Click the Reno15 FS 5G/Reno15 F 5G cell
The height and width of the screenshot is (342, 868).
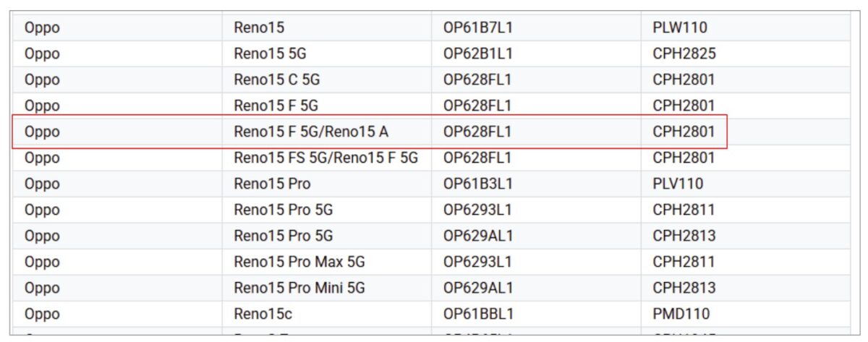click(x=325, y=158)
